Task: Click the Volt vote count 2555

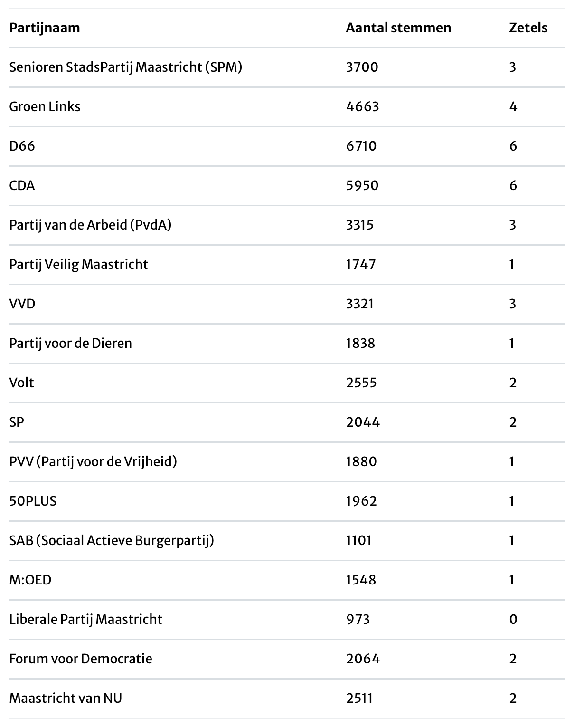Action: pos(361,383)
